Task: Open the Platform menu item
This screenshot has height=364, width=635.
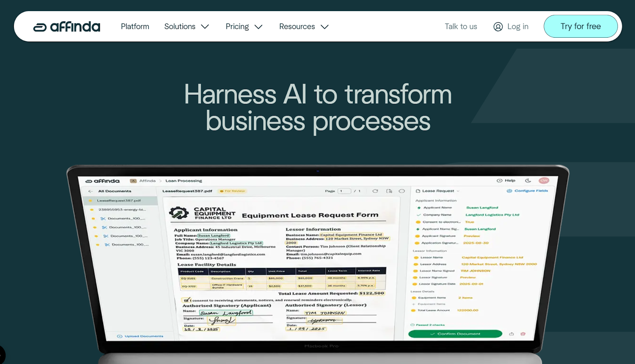Action: pos(135,27)
